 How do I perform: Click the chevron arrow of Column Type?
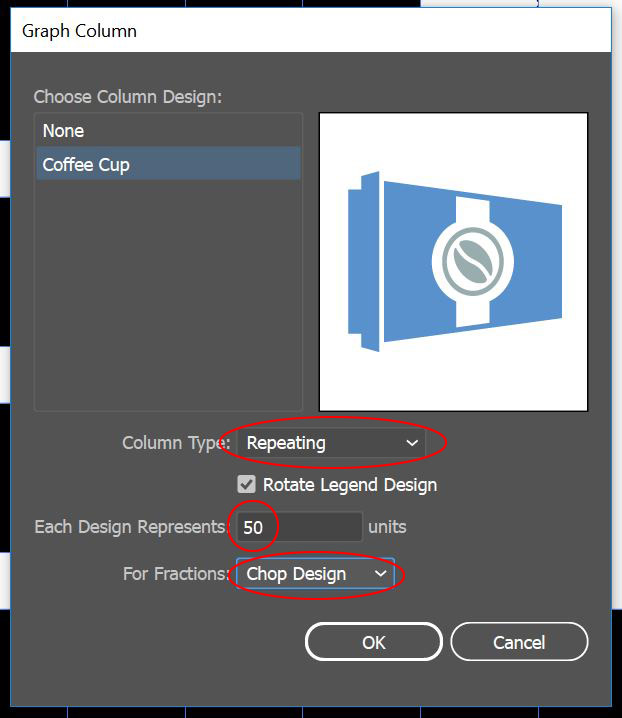click(412, 443)
